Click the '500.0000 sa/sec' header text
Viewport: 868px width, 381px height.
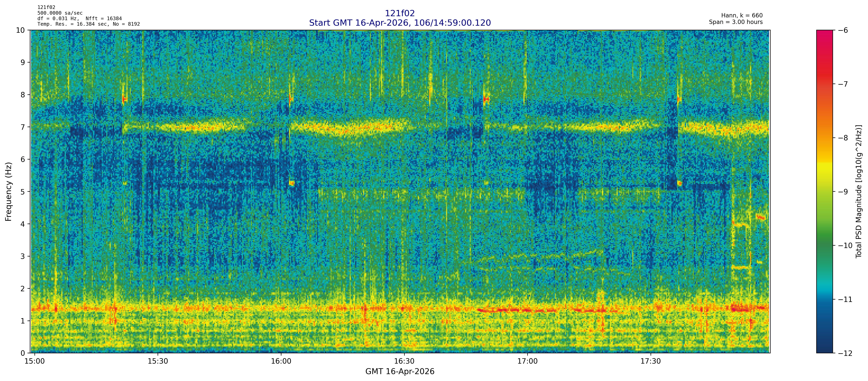pos(60,13)
